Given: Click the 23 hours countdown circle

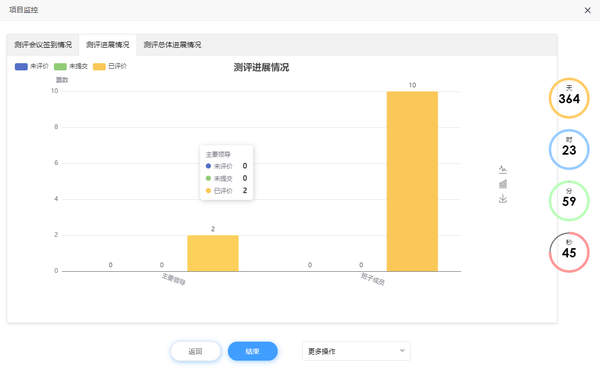Looking at the screenshot, I should pos(569,149).
